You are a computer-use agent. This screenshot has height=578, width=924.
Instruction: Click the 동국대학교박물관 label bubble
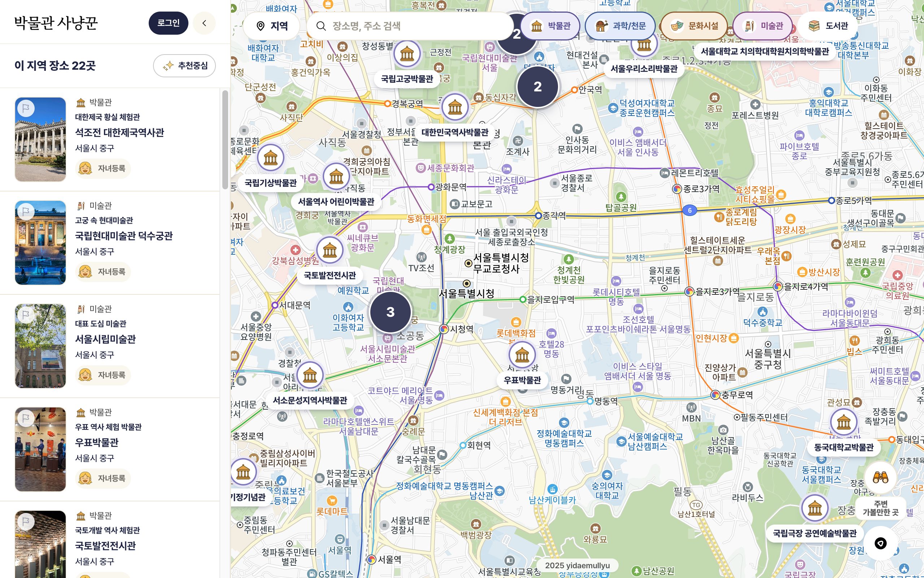tap(844, 447)
